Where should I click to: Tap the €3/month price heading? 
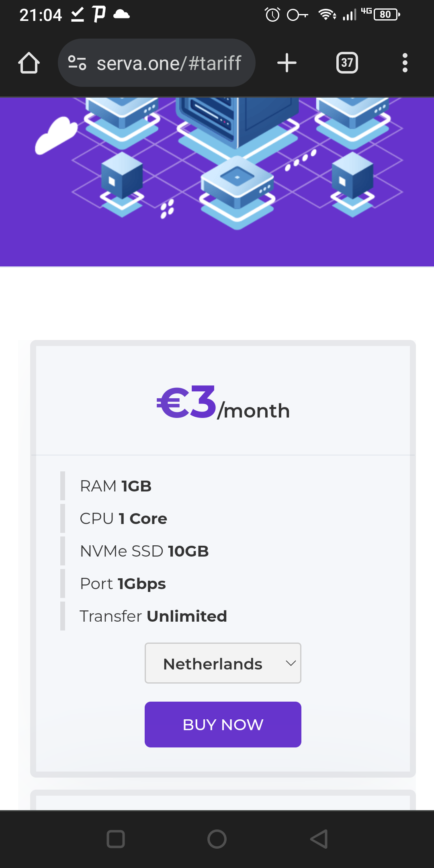click(223, 403)
